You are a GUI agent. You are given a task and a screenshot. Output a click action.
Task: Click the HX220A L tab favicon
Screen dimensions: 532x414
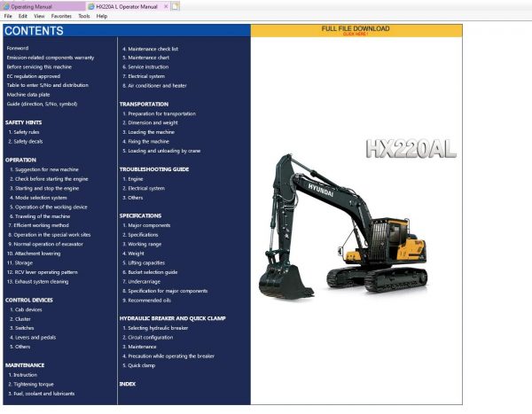[x=91, y=6]
